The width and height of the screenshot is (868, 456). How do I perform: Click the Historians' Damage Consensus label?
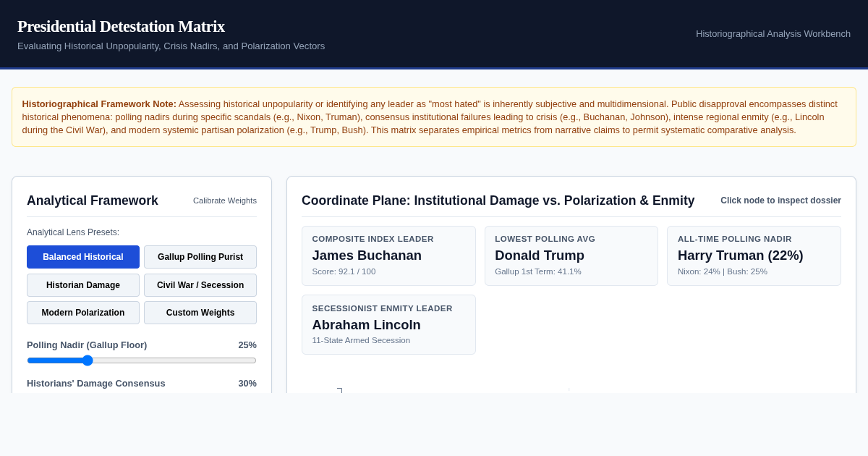[x=96, y=383]
